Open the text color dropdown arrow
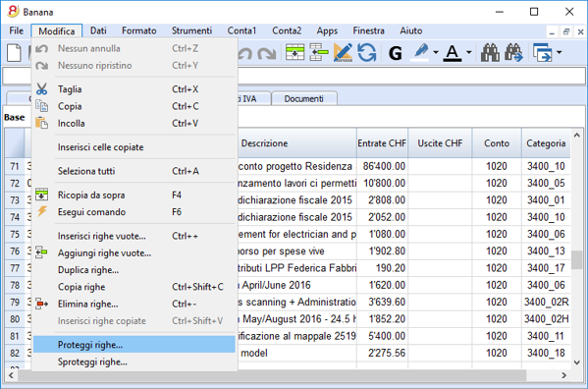The height and width of the screenshot is (389, 588). tap(469, 52)
